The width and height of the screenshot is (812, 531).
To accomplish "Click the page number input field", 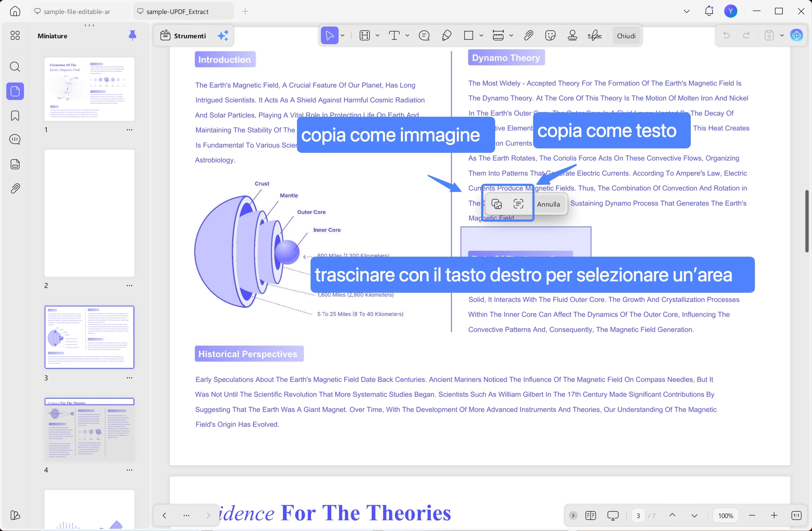I will click(x=638, y=516).
